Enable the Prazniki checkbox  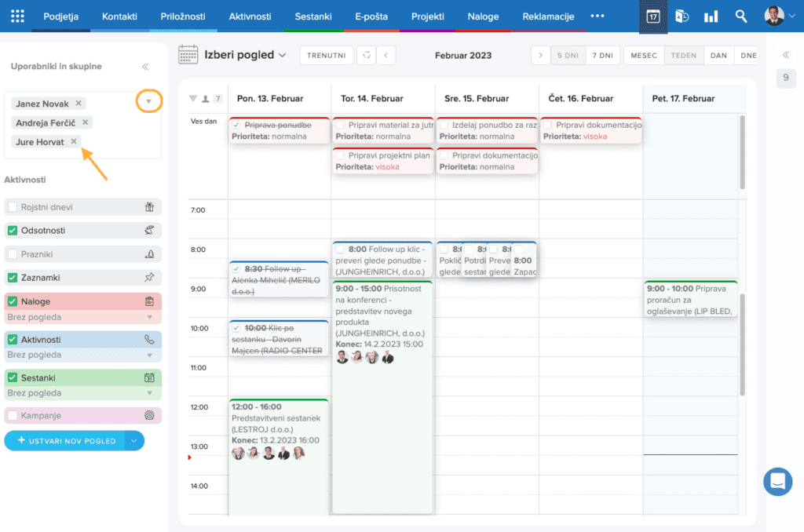13,253
